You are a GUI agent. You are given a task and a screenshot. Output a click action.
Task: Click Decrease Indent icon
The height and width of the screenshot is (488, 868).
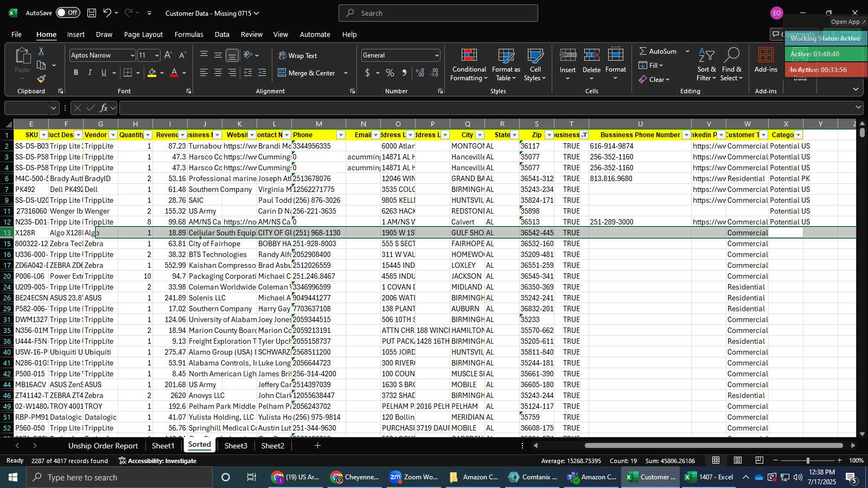(x=248, y=73)
